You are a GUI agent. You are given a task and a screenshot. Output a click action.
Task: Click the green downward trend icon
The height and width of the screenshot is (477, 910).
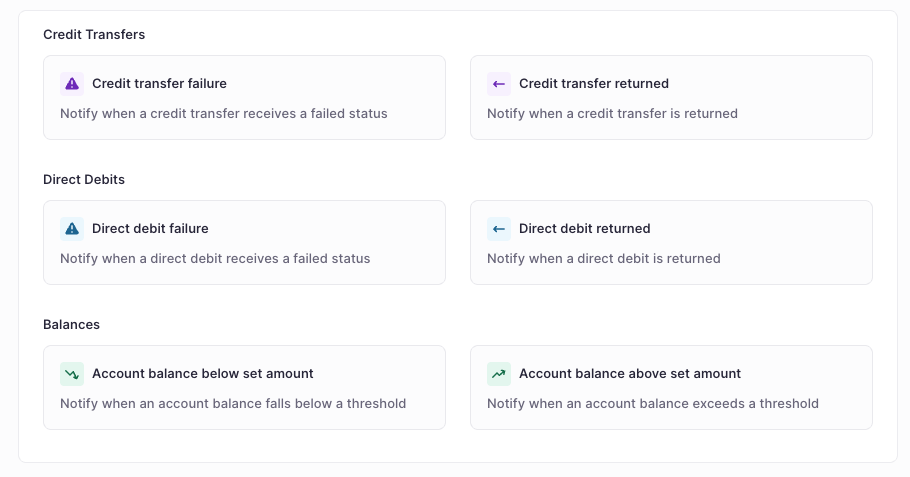click(72, 374)
